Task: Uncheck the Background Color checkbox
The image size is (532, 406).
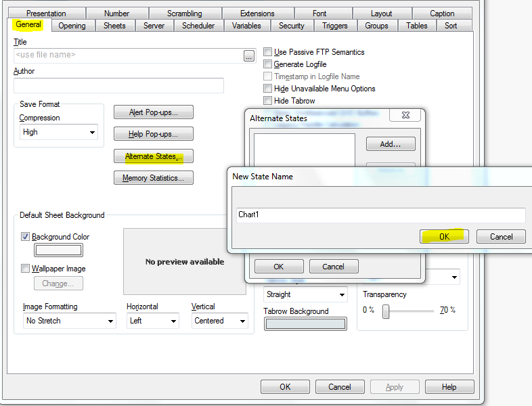Action: [25, 237]
